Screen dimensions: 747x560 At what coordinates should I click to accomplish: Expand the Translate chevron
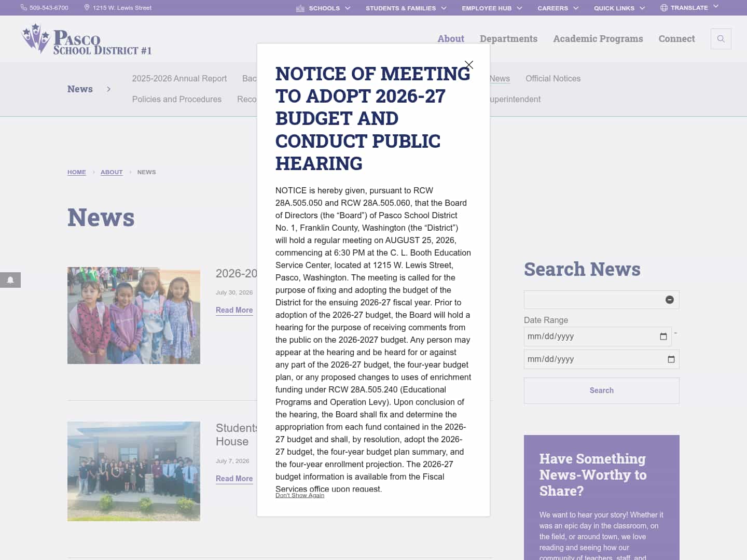(716, 6)
